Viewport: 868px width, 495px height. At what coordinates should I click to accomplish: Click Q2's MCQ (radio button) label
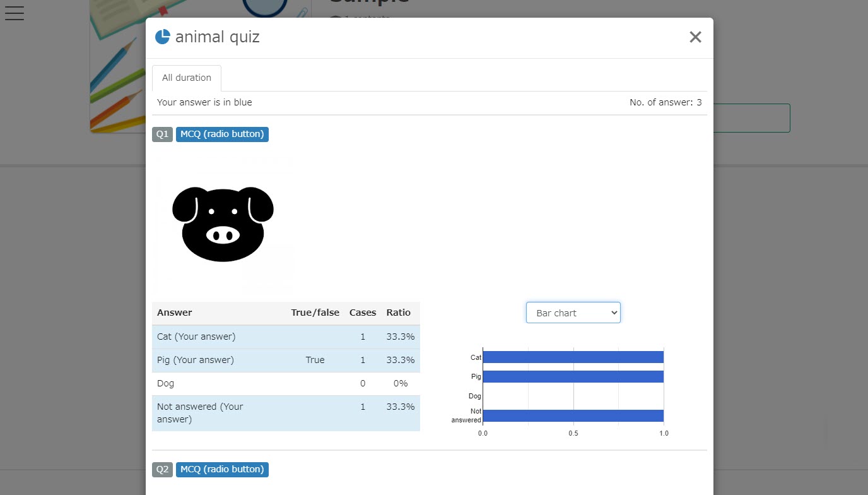pyautogui.click(x=222, y=469)
